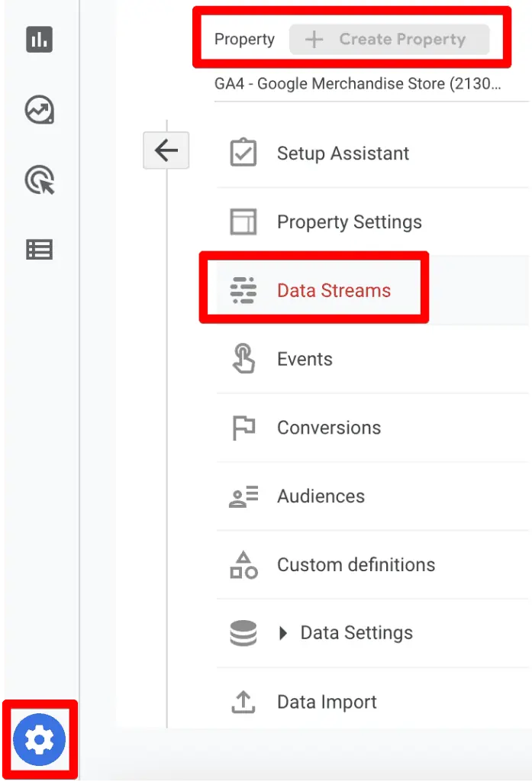Collapse the admin menu with the back arrow
The height and width of the screenshot is (782, 532).
click(166, 150)
